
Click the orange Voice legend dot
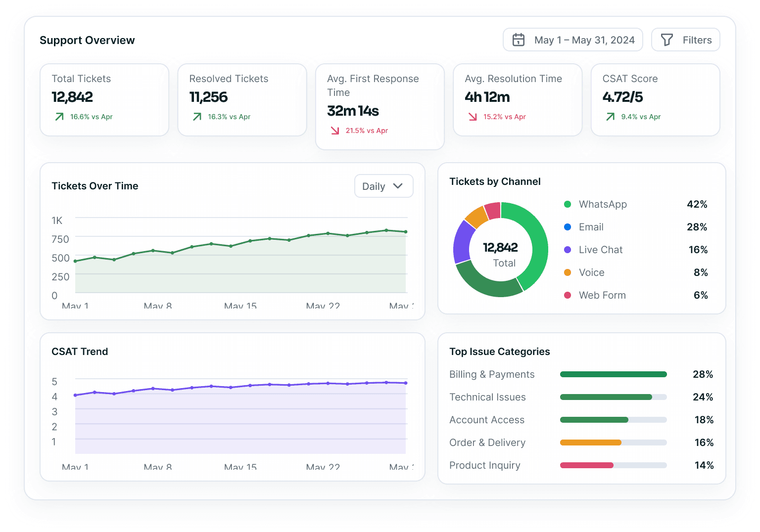pyautogui.click(x=568, y=272)
